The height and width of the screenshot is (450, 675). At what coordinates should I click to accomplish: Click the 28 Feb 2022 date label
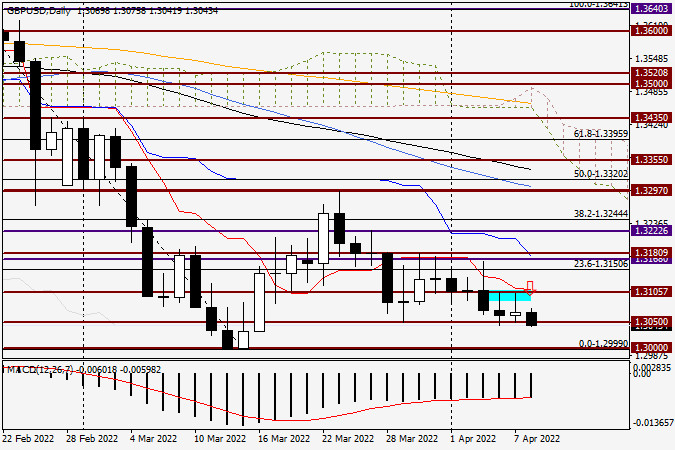click(92, 438)
